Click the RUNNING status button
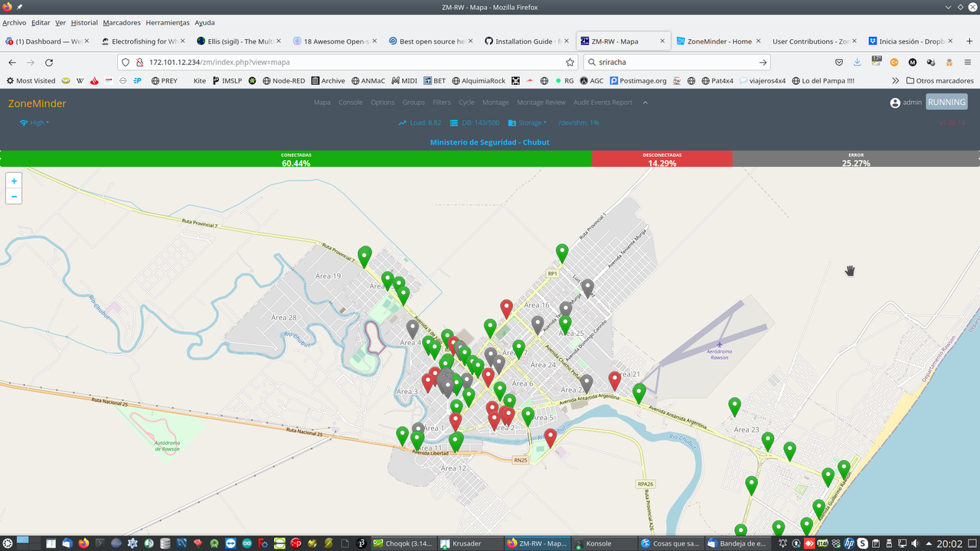Image resolution: width=980 pixels, height=551 pixels. click(947, 102)
